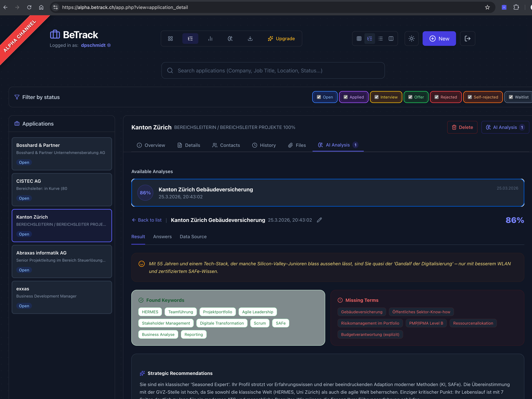This screenshot has height=399, width=532.
Task: Switch to split panel layout view
Action: [391, 39]
